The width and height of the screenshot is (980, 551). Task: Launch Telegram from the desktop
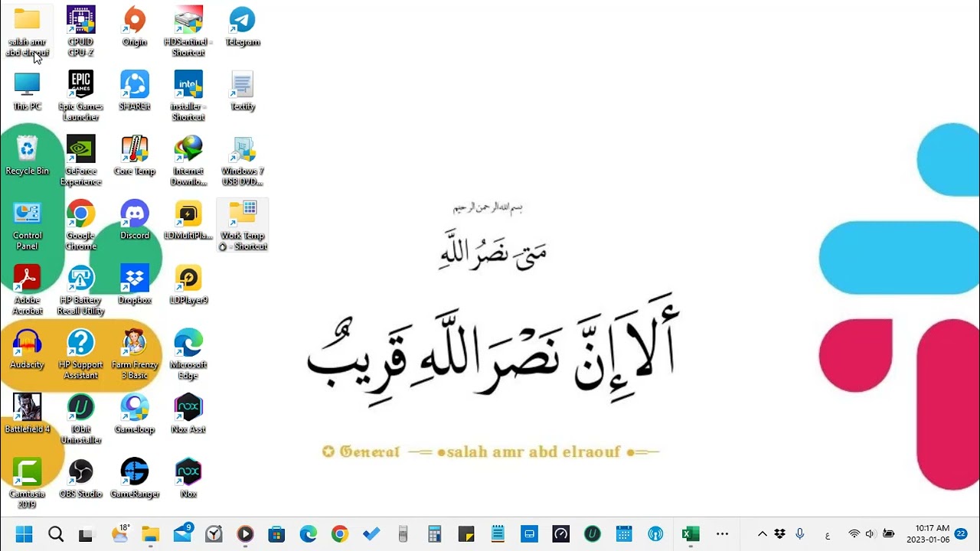243,27
